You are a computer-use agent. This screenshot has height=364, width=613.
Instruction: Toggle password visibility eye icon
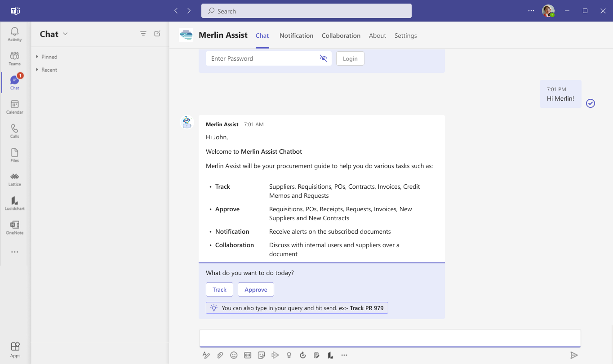(x=324, y=58)
